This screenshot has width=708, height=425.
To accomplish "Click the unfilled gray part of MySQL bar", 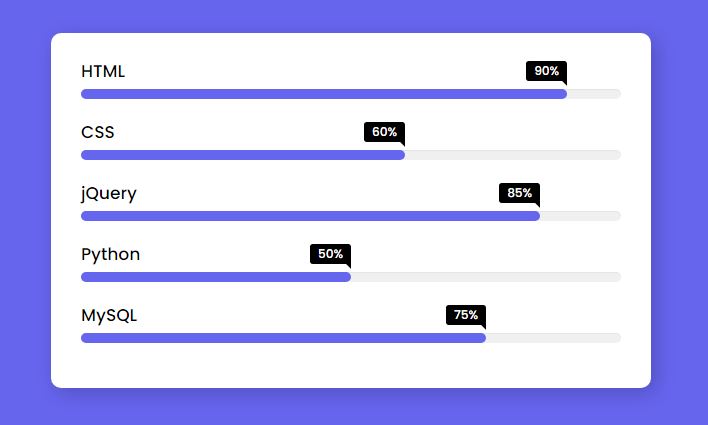I will pyautogui.click(x=554, y=338).
